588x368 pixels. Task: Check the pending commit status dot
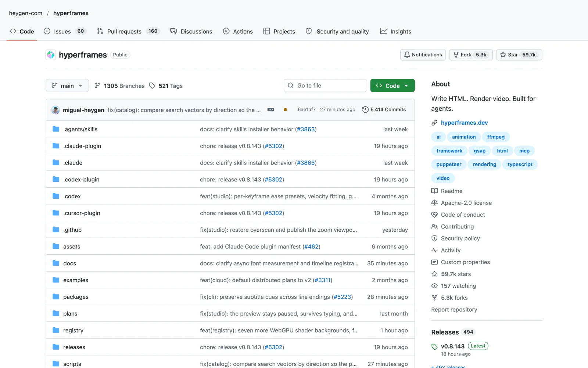(x=285, y=110)
